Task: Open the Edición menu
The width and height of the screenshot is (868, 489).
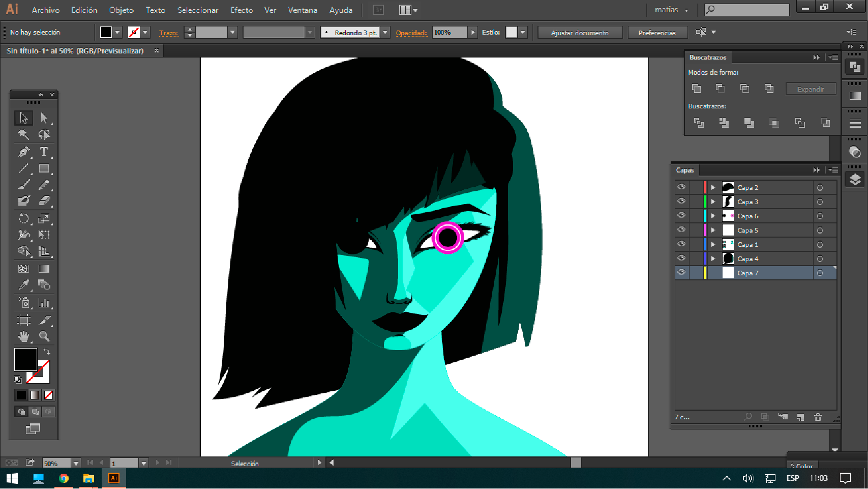Action: tap(84, 10)
